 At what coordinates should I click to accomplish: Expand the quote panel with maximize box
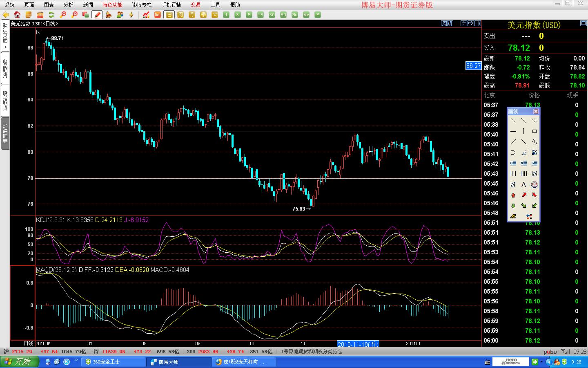[x=583, y=24]
